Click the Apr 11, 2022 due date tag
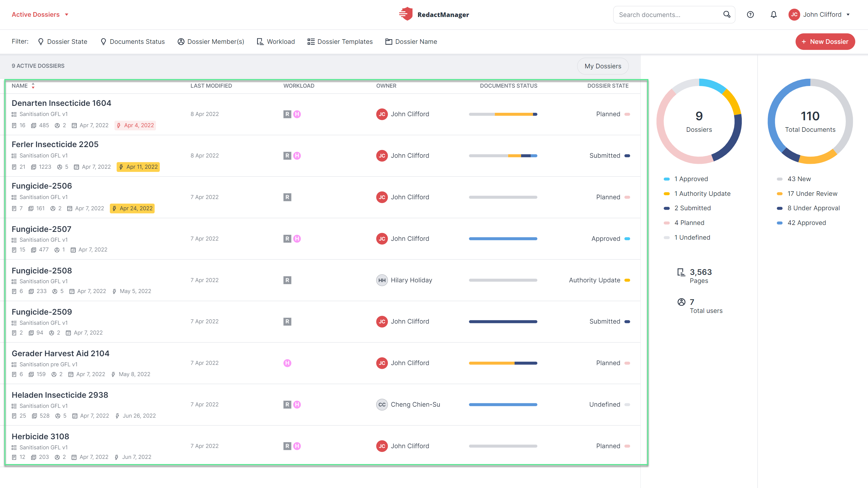 [x=138, y=167]
